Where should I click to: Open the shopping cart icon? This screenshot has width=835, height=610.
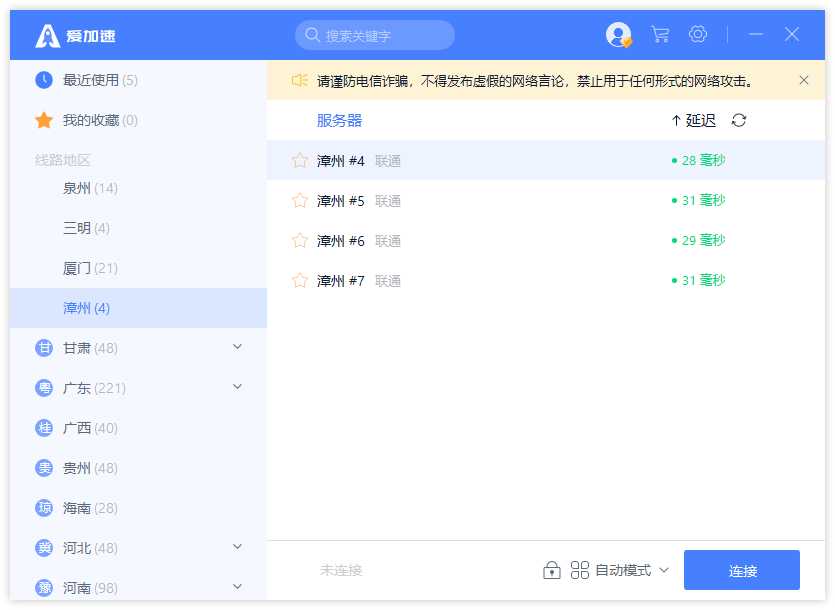click(660, 35)
